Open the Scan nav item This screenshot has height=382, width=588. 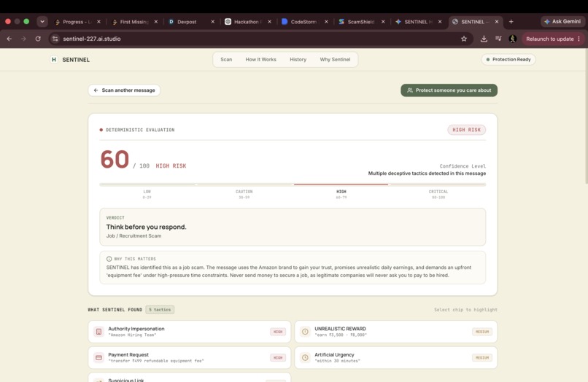[226, 60]
